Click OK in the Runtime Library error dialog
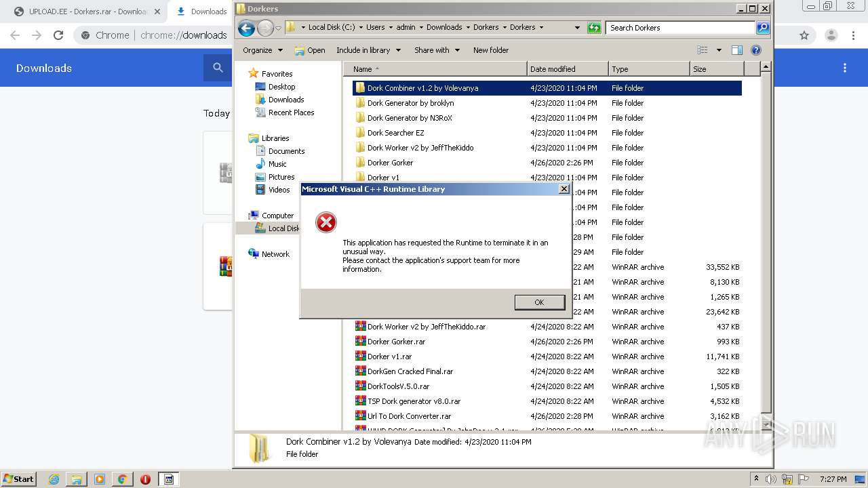The width and height of the screenshot is (868, 488). tap(539, 302)
